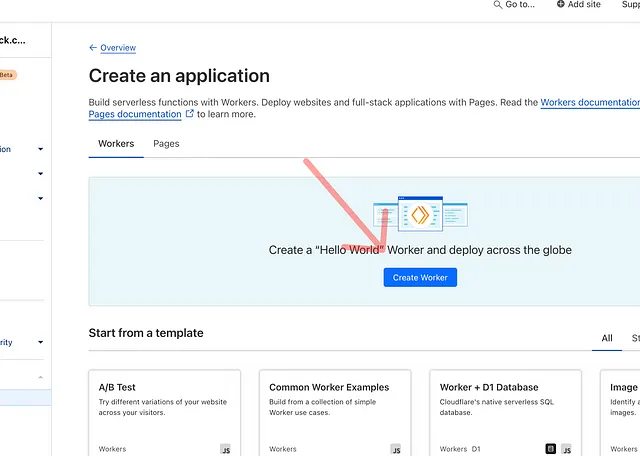Select the All template filter tab
640x456 pixels.
(607, 338)
